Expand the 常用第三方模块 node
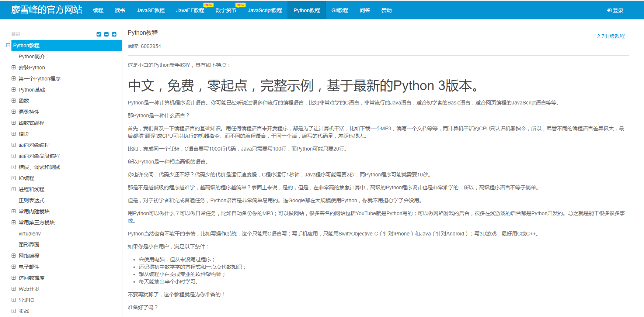Screen dimensions: 644x317 [14, 223]
